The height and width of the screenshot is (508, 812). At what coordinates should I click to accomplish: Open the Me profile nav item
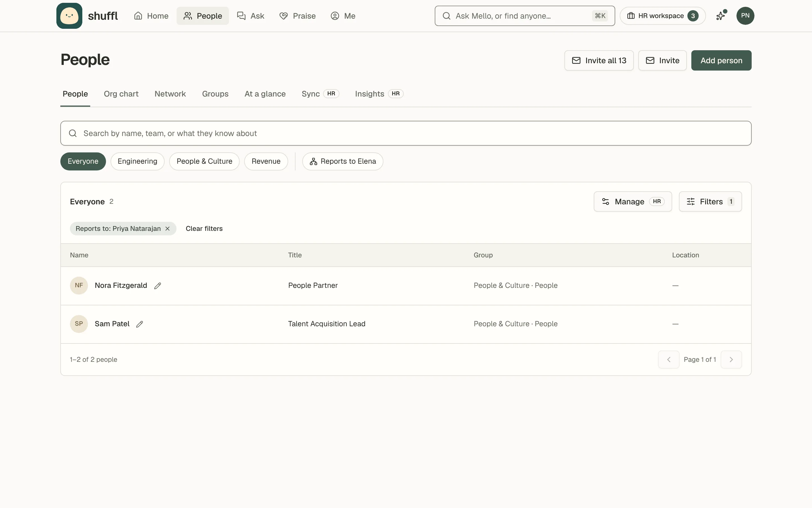(x=343, y=16)
